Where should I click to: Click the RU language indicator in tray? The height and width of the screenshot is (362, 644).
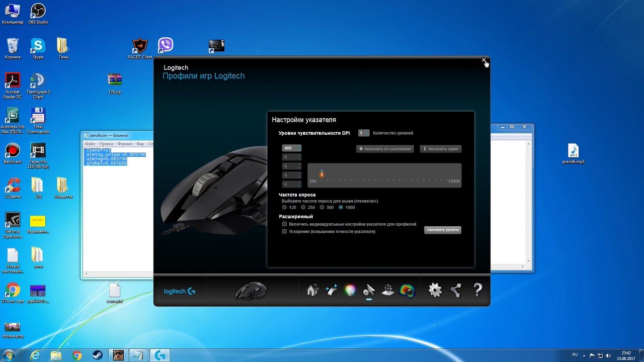click(x=575, y=355)
